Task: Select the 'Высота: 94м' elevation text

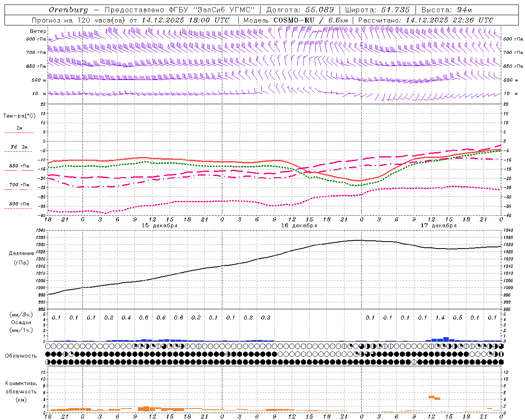Action: 447,10
